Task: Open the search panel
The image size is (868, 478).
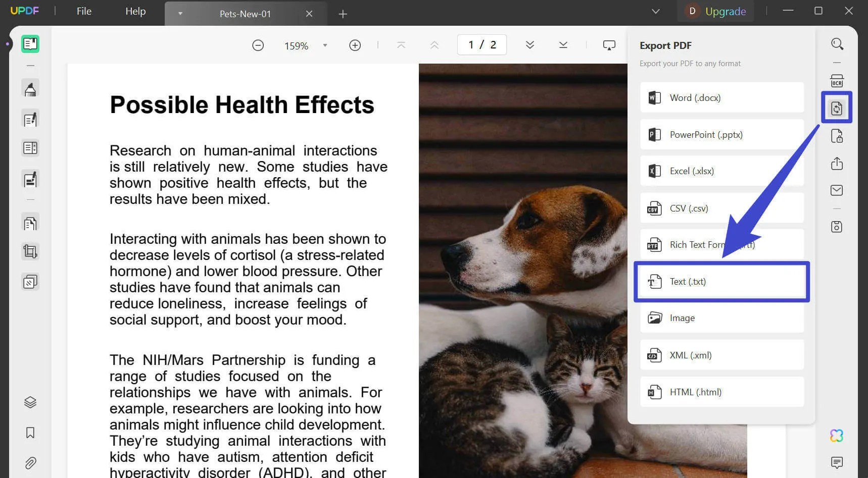Action: pos(837,44)
